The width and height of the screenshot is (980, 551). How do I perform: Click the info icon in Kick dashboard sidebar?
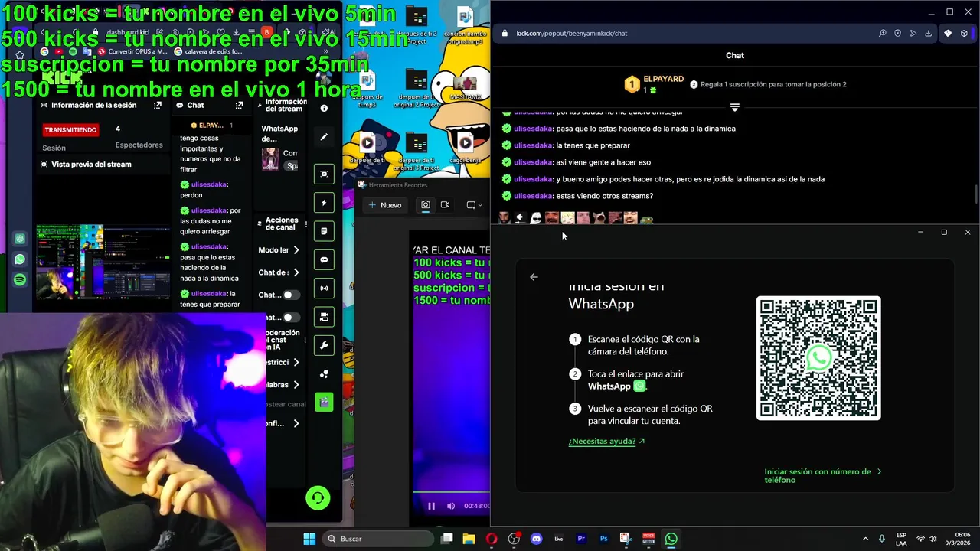(324, 109)
